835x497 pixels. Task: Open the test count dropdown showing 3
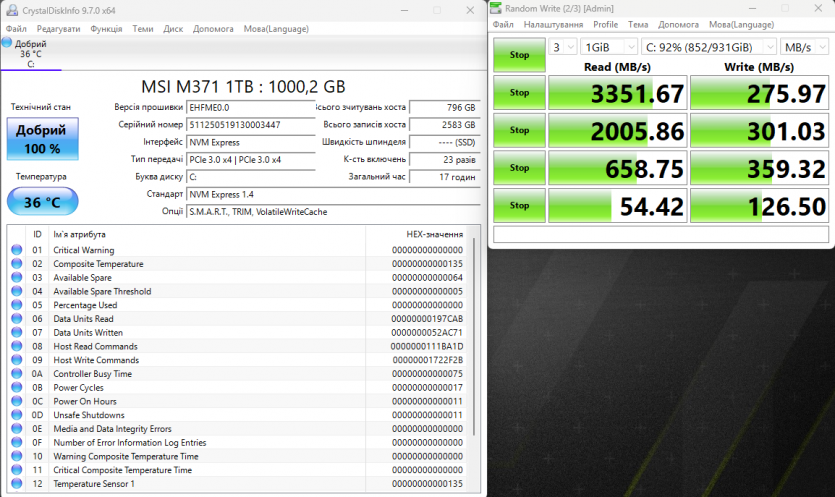tap(563, 47)
